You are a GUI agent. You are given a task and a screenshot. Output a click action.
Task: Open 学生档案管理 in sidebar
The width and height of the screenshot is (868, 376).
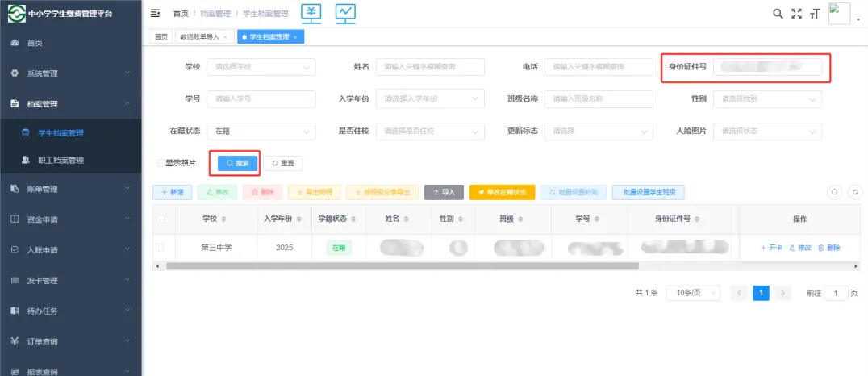click(x=71, y=133)
